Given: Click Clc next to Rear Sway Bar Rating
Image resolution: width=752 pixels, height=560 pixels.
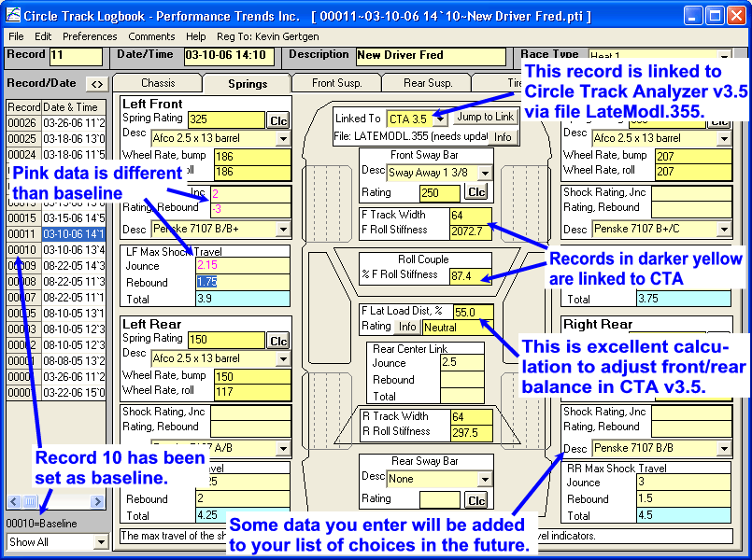Looking at the screenshot, I should pyautogui.click(x=475, y=500).
